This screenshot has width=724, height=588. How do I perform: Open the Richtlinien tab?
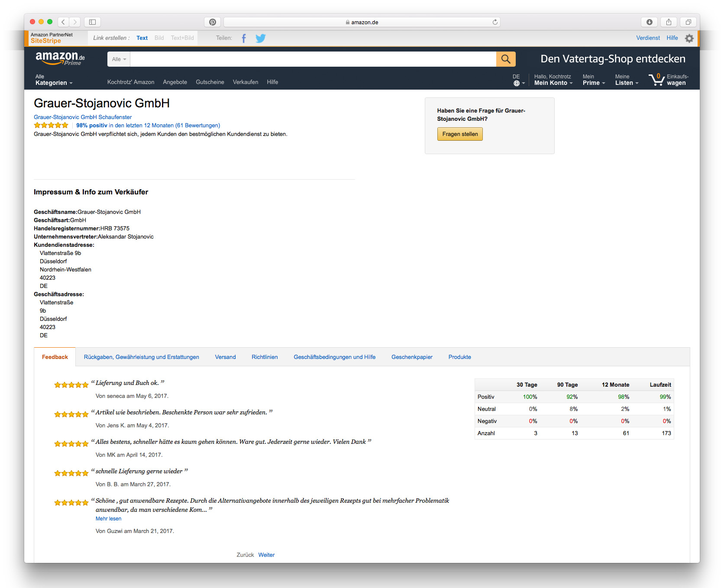tap(265, 357)
